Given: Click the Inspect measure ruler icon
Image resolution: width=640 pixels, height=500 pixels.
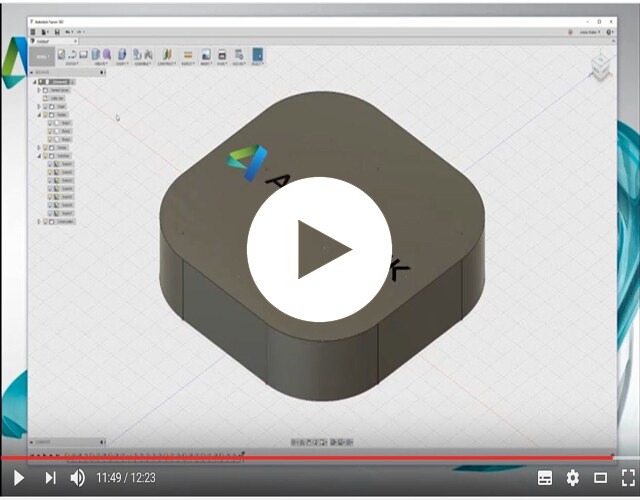Looking at the screenshot, I should tap(188, 54).
